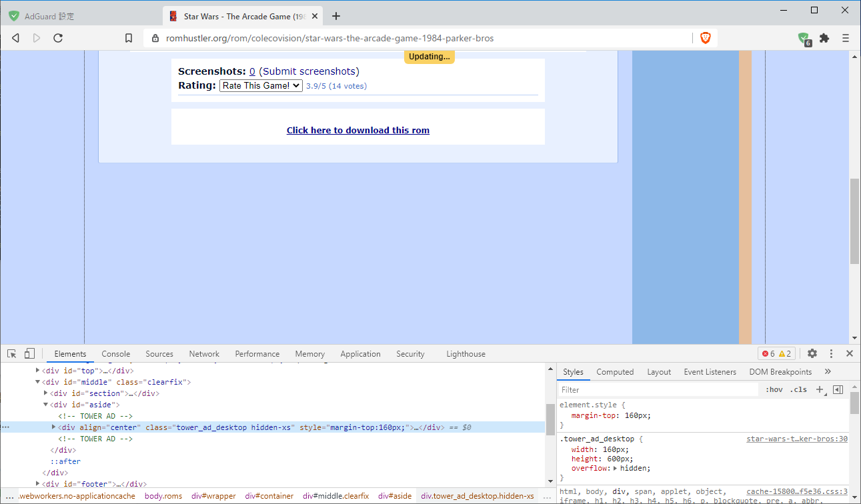Image resolution: width=861 pixels, height=504 pixels.
Task: Collapse the div id="middle" tree node
Action: pos(38,381)
